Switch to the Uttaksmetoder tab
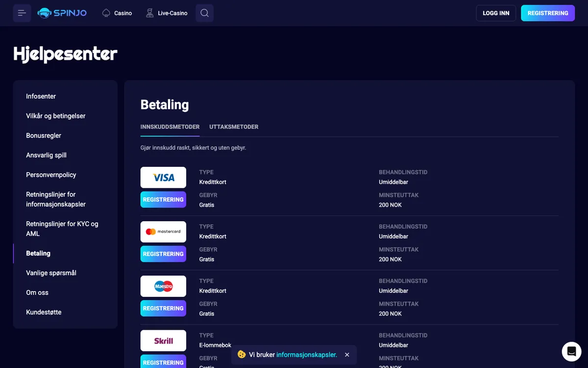588x368 pixels. tap(234, 127)
